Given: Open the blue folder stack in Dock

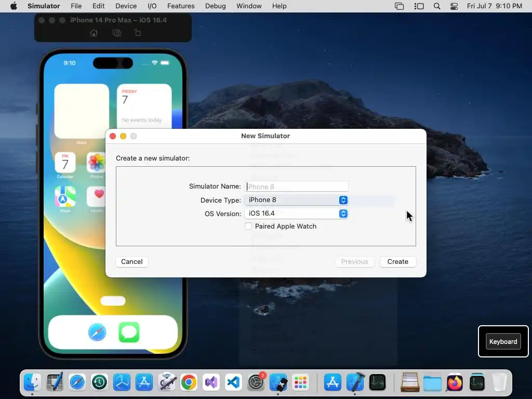Looking at the screenshot, I should click(432, 382).
